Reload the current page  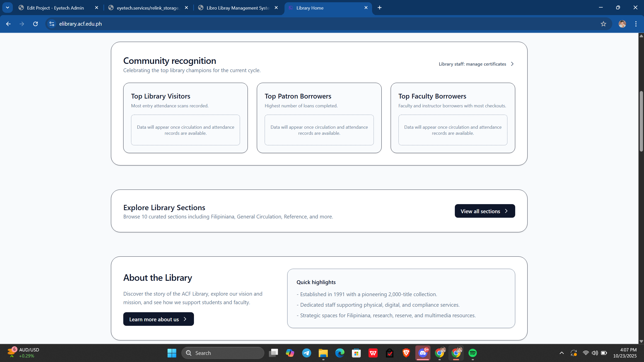point(35,24)
